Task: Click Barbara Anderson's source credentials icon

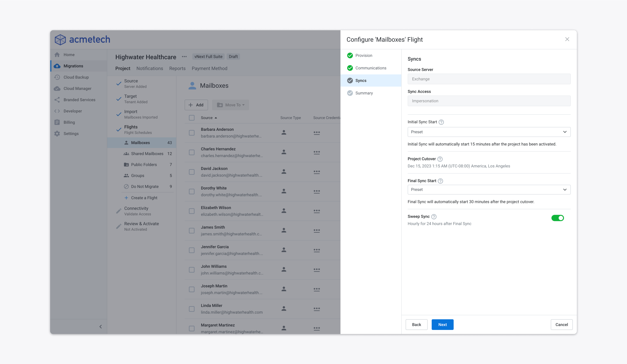Action: pyautogui.click(x=317, y=133)
